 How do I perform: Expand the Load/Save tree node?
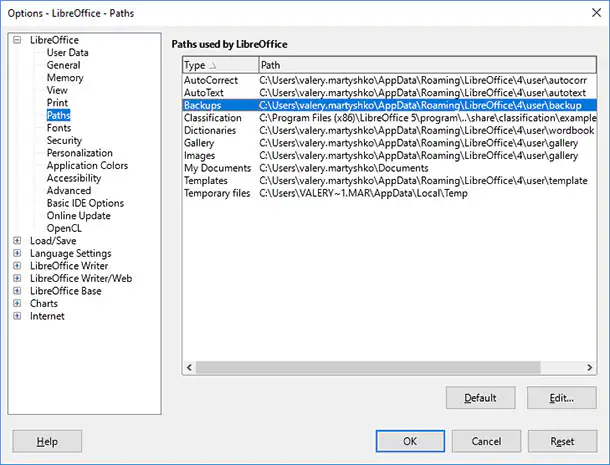click(17, 240)
